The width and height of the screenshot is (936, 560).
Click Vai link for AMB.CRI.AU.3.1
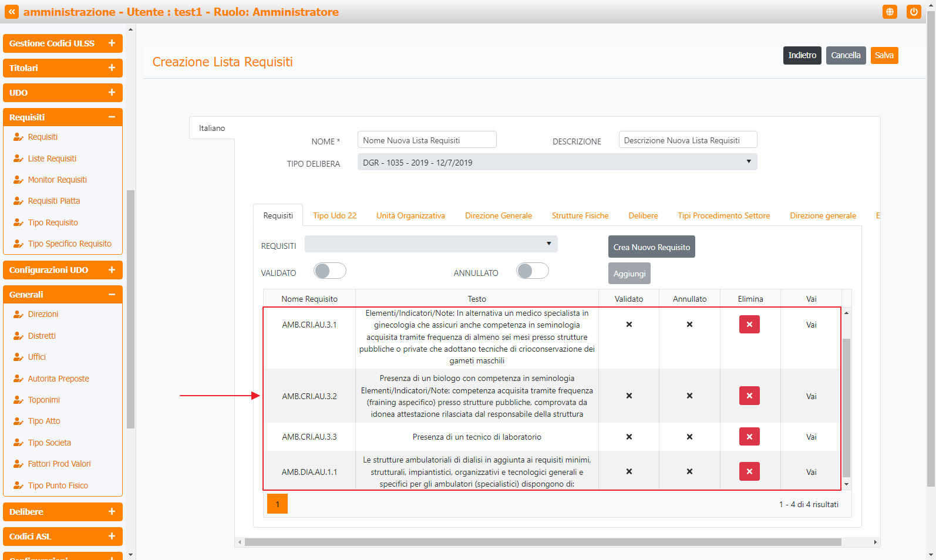[811, 325]
